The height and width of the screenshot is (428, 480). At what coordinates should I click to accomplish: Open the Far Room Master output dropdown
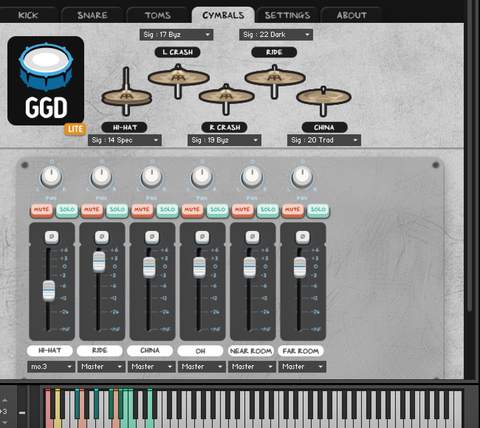pos(302,367)
